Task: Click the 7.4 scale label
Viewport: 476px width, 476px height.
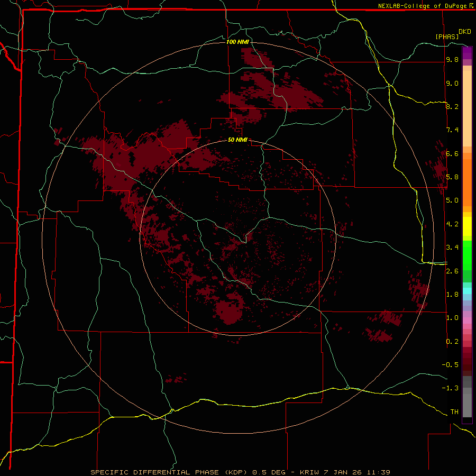Action: (452, 130)
